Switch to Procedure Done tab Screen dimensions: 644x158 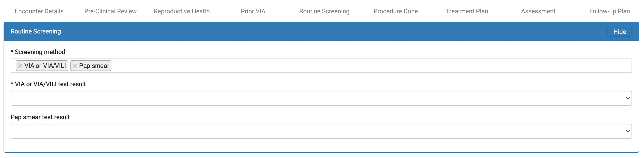click(x=396, y=11)
